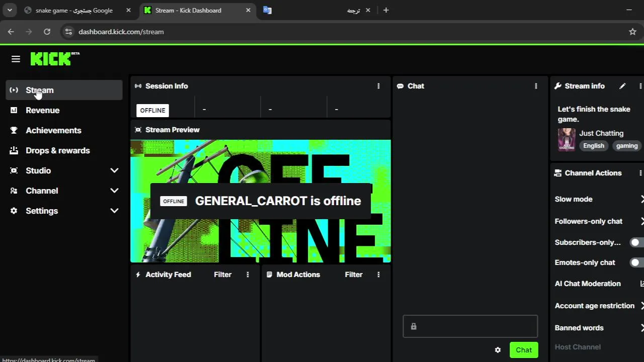Click the Stream Preview panel icon

[138, 130]
